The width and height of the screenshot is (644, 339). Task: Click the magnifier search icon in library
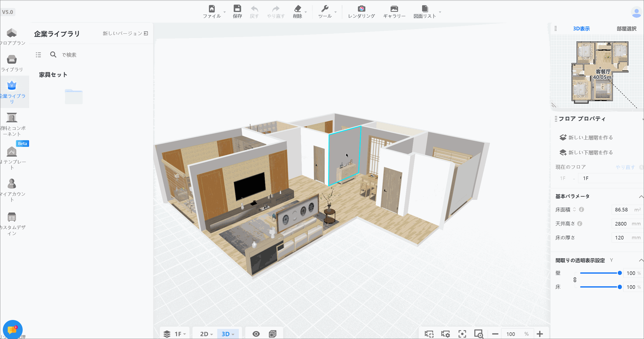tap(53, 55)
